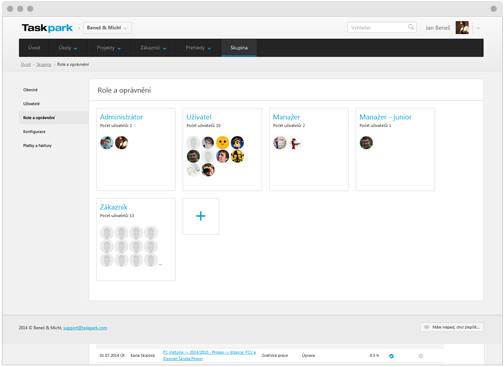Click the yellow smiley avatar in Uživatel
The width and height of the screenshot is (504, 367).
pyautogui.click(x=222, y=143)
